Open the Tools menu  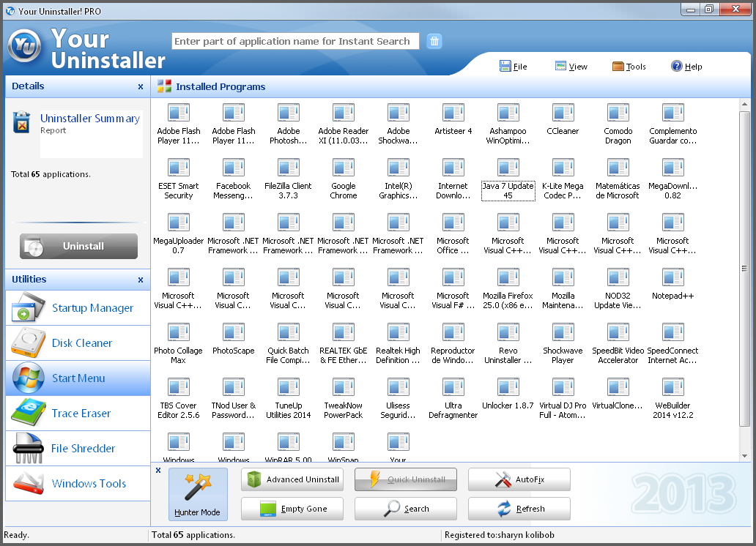point(629,67)
